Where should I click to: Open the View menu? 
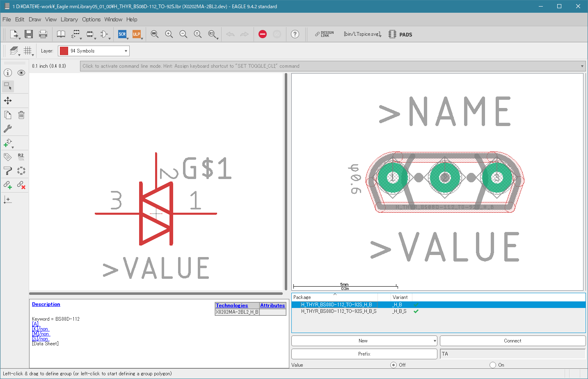click(51, 19)
